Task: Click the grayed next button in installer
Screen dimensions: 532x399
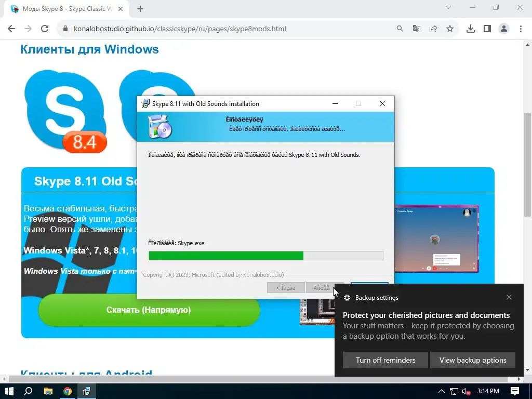Action: click(x=321, y=288)
